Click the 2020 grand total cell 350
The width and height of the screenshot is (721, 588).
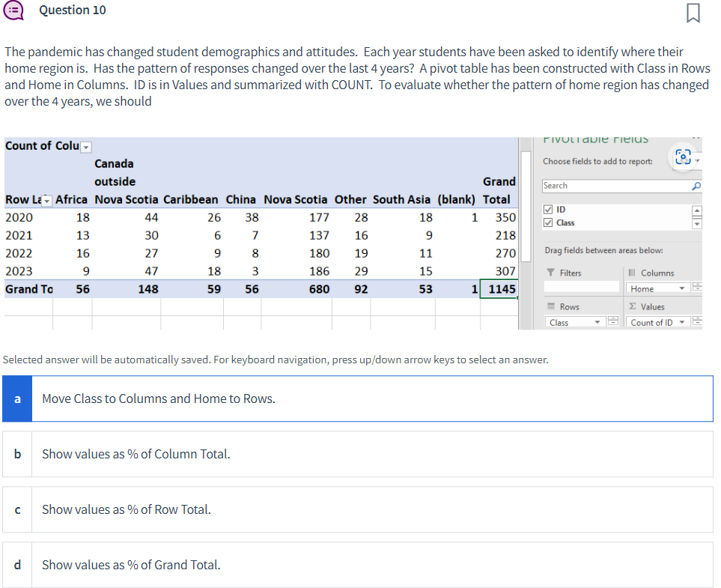[x=505, y=217]
